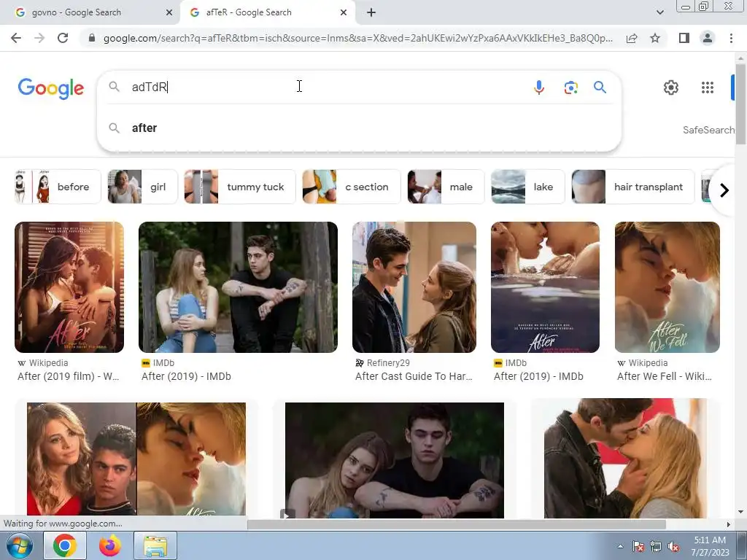
Task: Open network status tray icon
Action: 656,547
